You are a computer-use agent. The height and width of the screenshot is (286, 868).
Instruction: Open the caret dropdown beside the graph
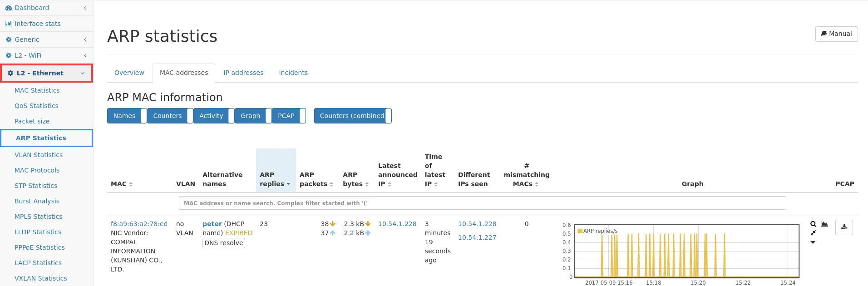pyautogui.click(x=813, y=242)
